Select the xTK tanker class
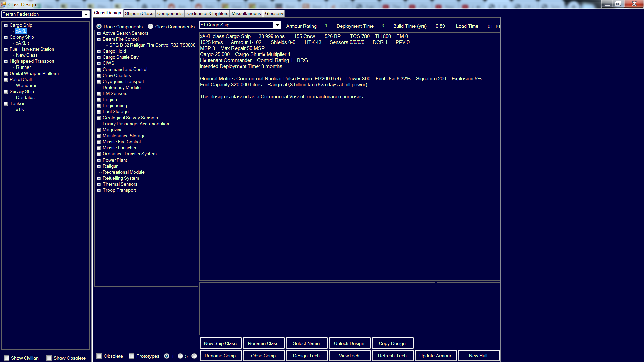 20,110
